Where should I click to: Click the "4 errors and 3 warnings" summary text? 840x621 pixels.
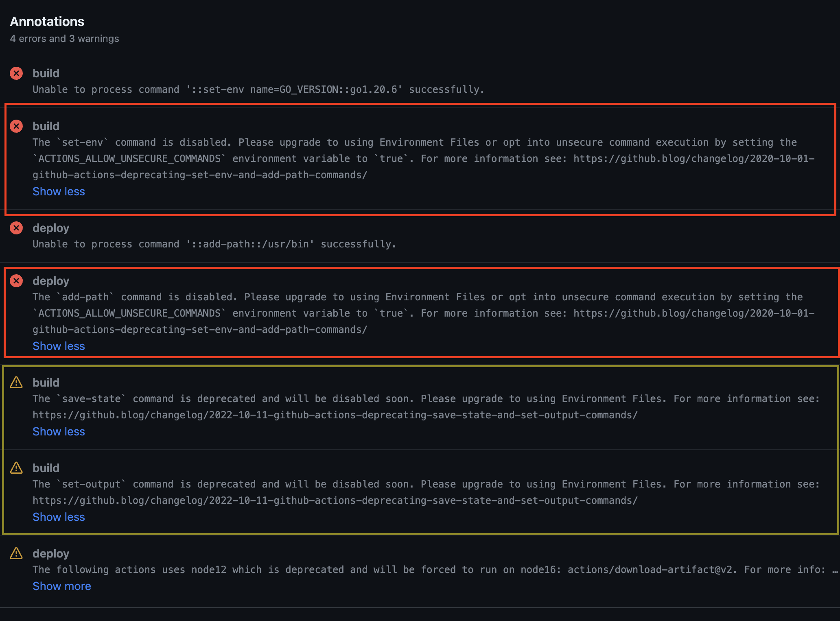click(64, 39)
